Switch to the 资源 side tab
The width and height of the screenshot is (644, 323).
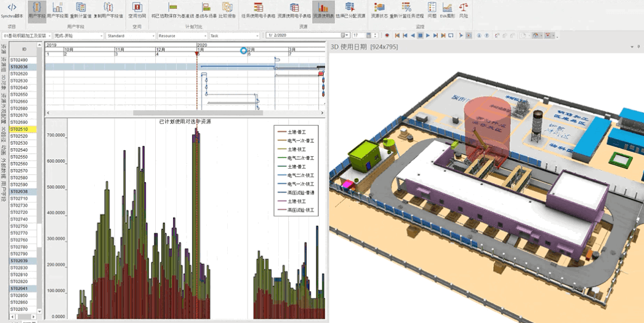4,50
